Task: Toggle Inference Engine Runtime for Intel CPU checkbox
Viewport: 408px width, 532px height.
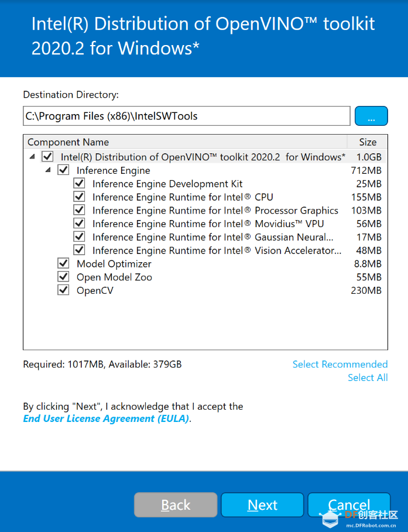Action: tap(79, 197)
